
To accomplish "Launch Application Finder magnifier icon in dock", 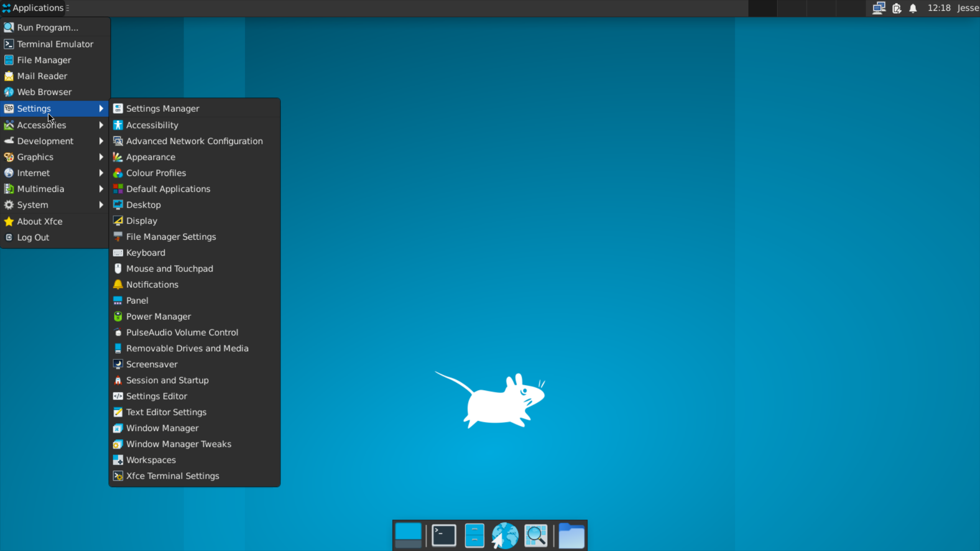I will [x=535, y=536].
